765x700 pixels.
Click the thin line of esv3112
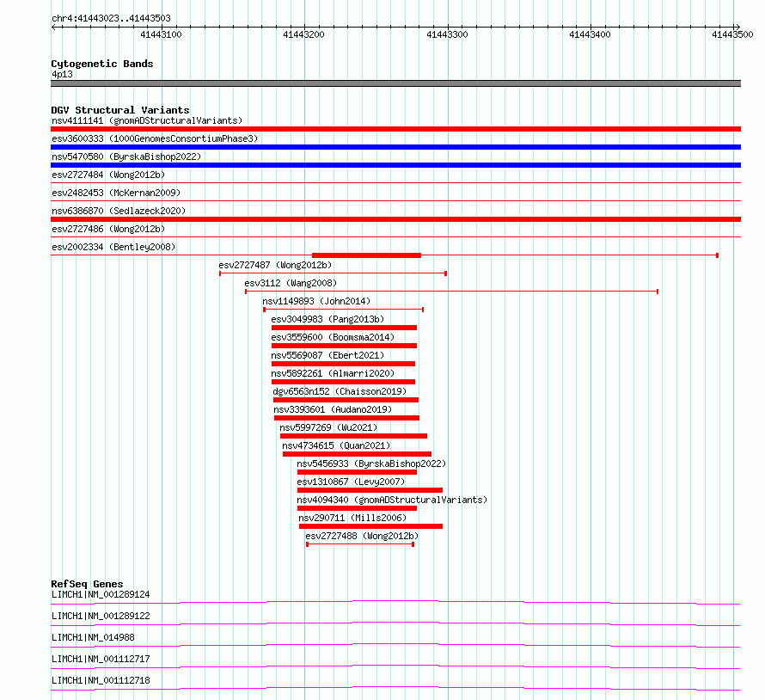tap(452, 292)
